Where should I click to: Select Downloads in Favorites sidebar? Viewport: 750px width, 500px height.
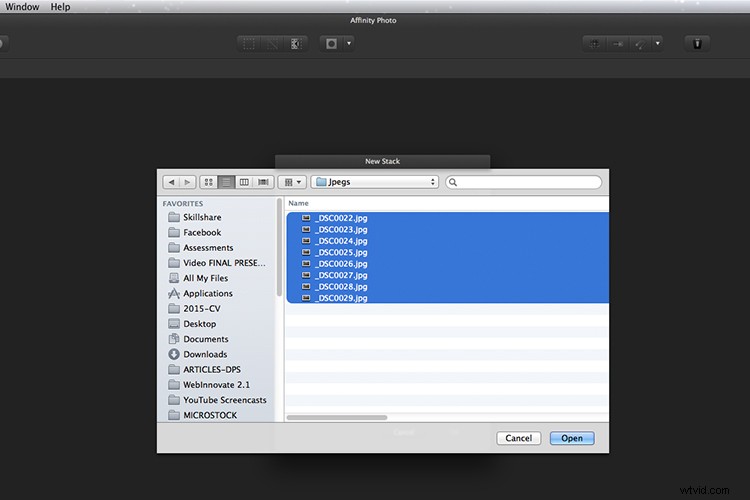[205, 354]
